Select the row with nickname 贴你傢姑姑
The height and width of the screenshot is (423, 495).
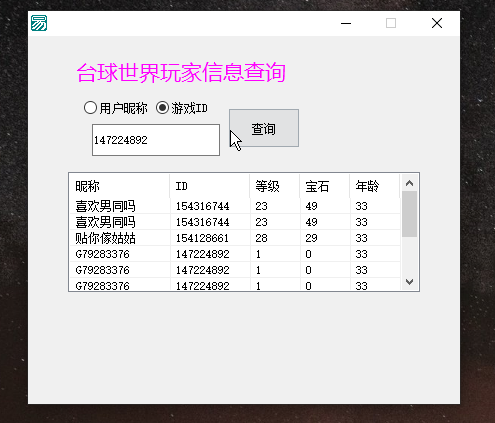[235, 238]
